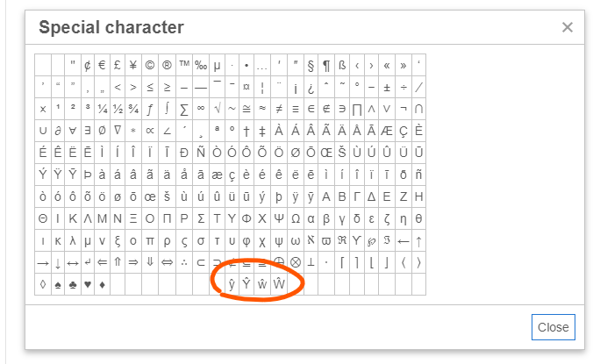The height and width of the screenshot is (364, 600).
Task: Select the black heart suit ♥
Action: coord(87,284)
